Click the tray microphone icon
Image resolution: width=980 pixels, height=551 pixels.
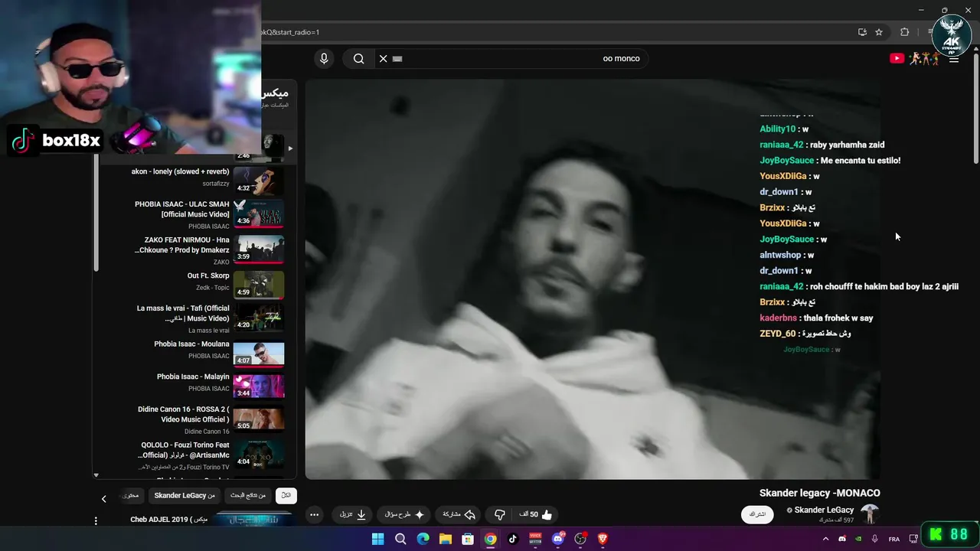tap(875, 539)
